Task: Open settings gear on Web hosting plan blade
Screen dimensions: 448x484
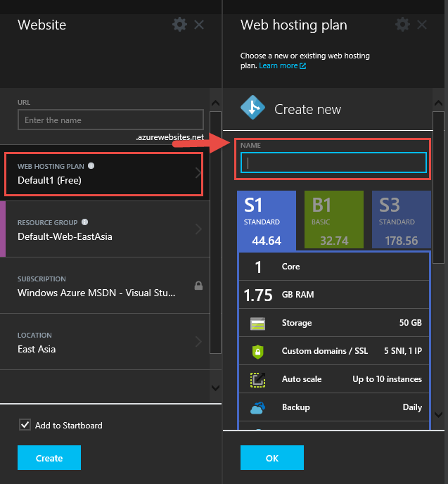Action: (403, 25)
